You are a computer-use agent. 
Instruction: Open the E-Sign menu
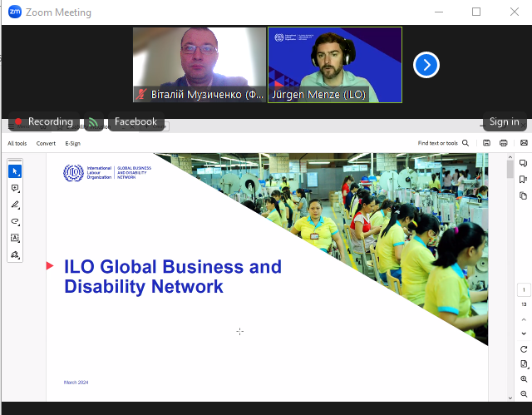(x=72, y=143)
